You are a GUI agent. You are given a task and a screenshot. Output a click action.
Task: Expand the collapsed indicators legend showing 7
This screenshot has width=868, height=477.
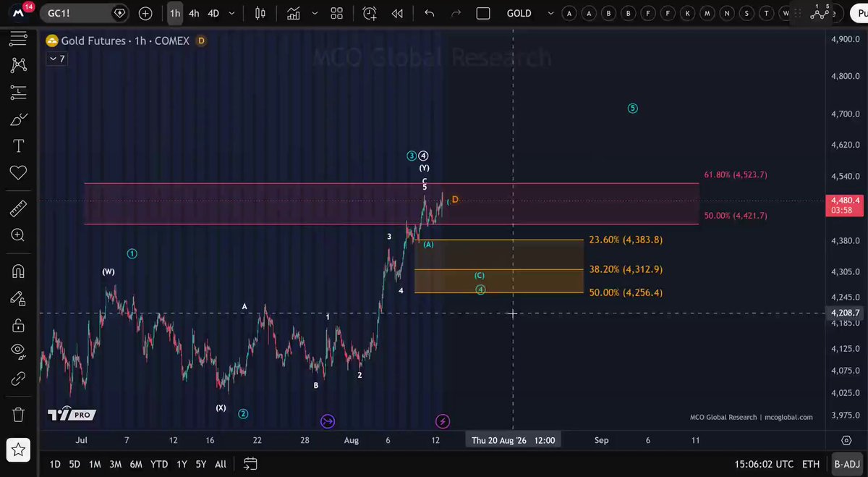point(57,59)
